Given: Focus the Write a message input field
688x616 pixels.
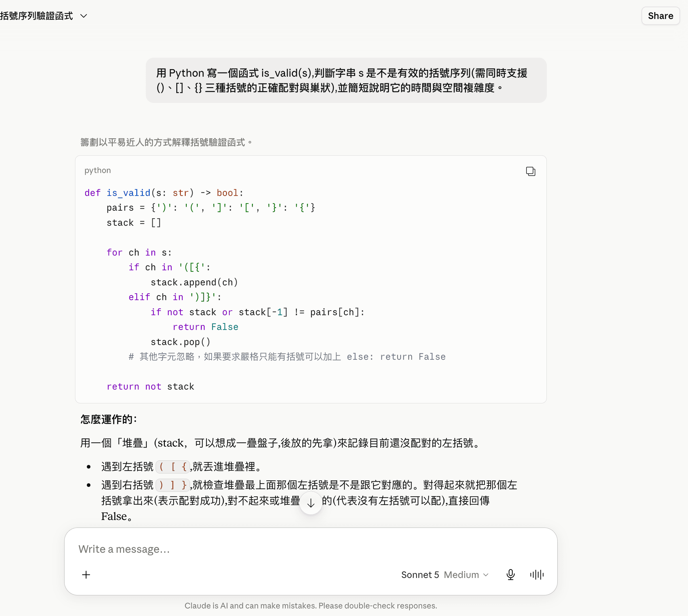Looking at the screenshot, I should pos(311,549).
